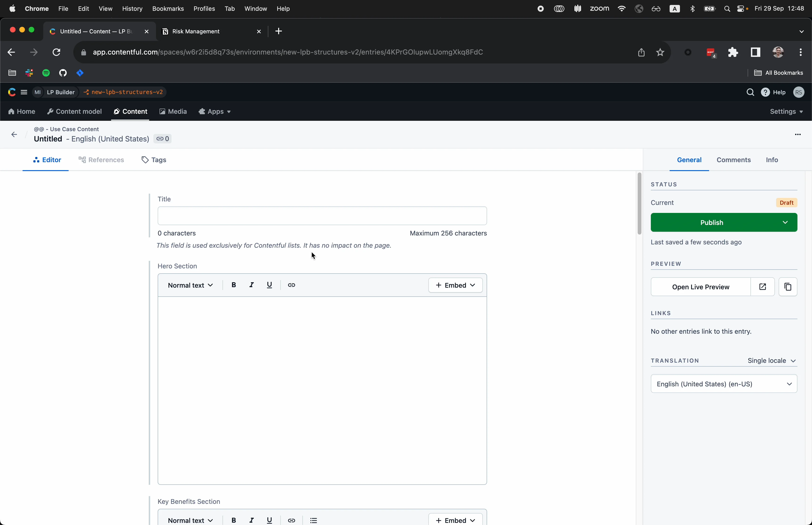The image size is (812, 525).
Task: Click into the Title input field
Action: click(x=322, y=216)
